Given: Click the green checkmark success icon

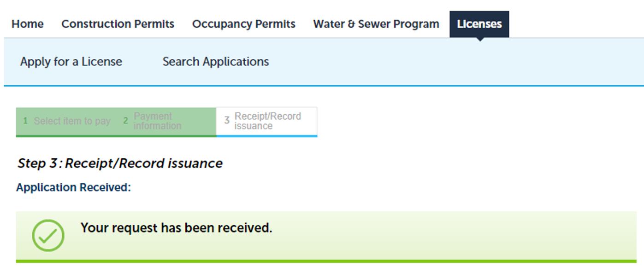Looking at the screenshot, I should coord(48,235).
